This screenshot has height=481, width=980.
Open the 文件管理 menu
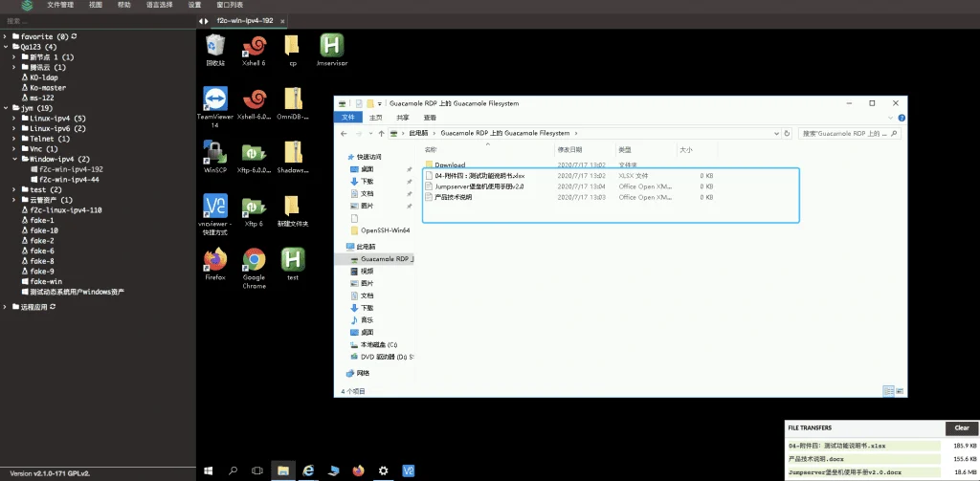[60, 5]
